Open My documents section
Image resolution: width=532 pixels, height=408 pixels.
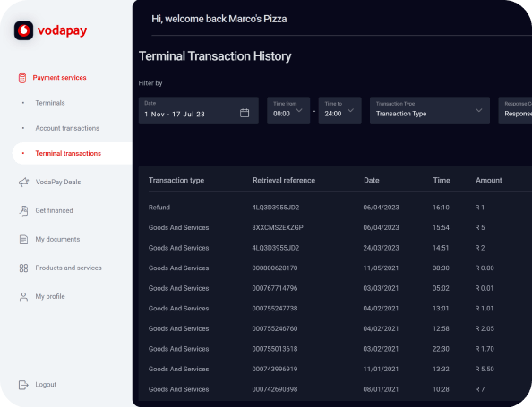(57, 239)
